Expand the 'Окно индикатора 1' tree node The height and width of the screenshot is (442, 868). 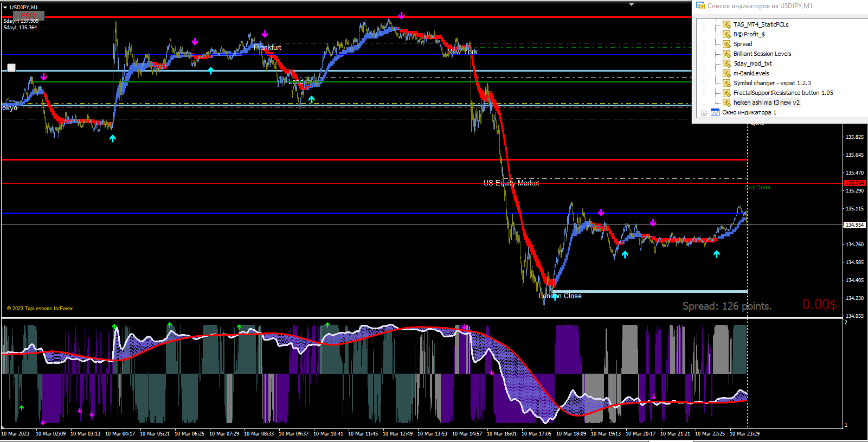point(704,113)
